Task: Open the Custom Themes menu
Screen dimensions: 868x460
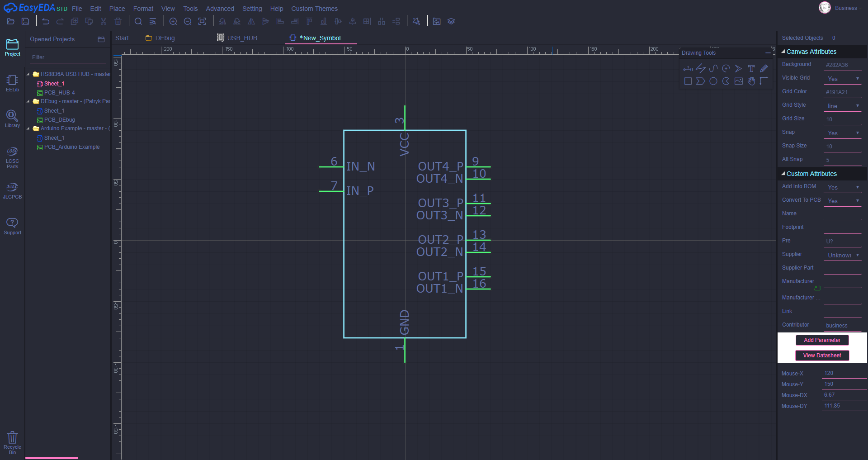Action: tap(314, 9)
